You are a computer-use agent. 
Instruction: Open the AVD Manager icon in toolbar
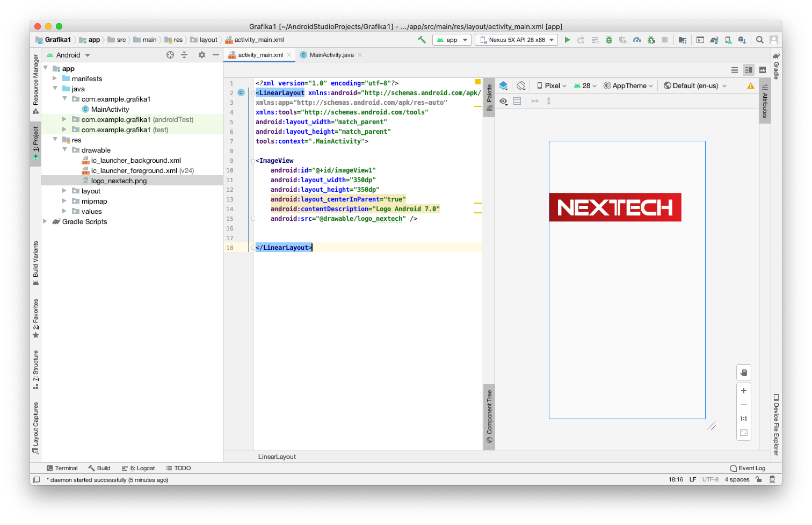pyautogui.click(x=728, y=40)
